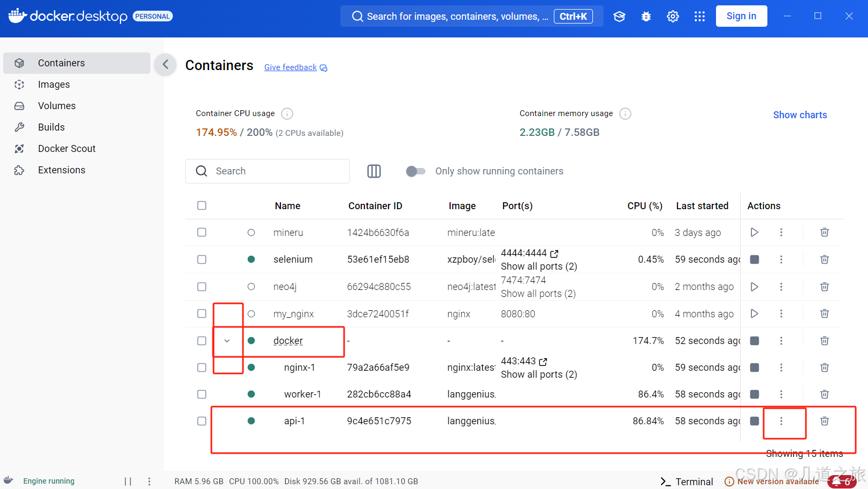Select the api-1 row checkbox
This screenshot has width=868, height=489.
pyautogui.click(x=202, y=421)
